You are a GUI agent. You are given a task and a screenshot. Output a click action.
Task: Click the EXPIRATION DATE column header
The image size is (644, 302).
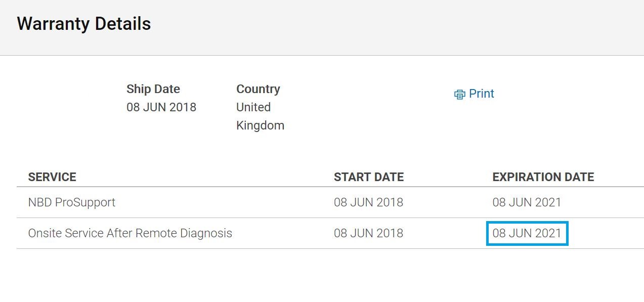click(543, 177)
